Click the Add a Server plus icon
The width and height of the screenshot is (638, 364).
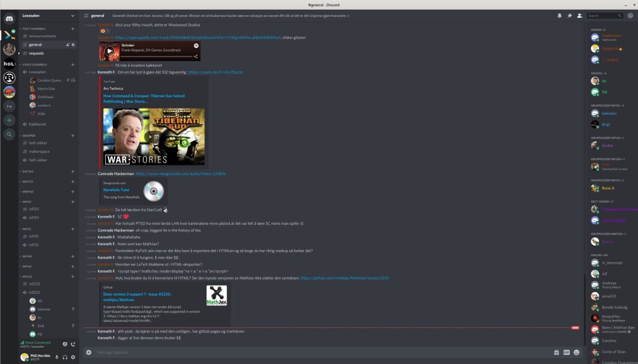coord(9,121)
